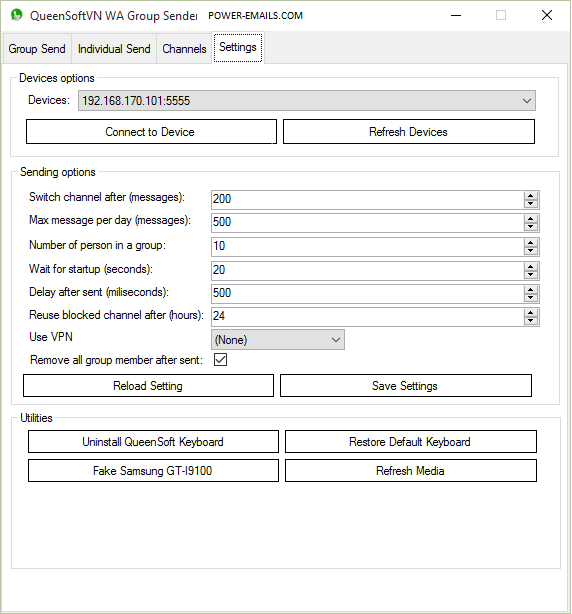
Task: Focus Number of person in group field
Action: point(367,246)
